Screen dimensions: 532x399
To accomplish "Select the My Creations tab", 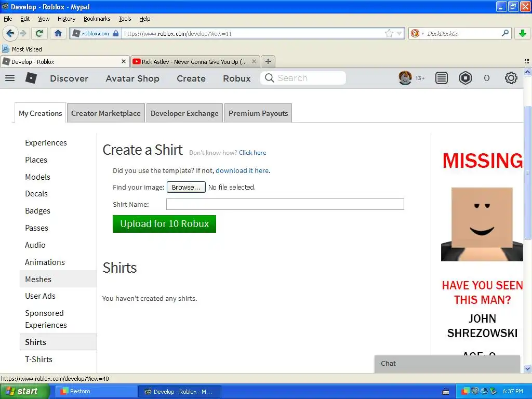I will tap(41, 113).
